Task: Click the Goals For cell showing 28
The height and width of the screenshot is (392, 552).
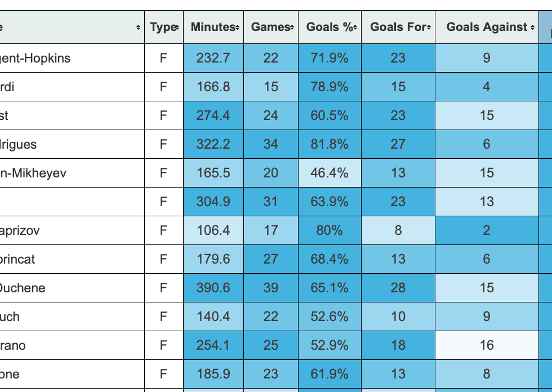Action: click(x=398, y=288)
